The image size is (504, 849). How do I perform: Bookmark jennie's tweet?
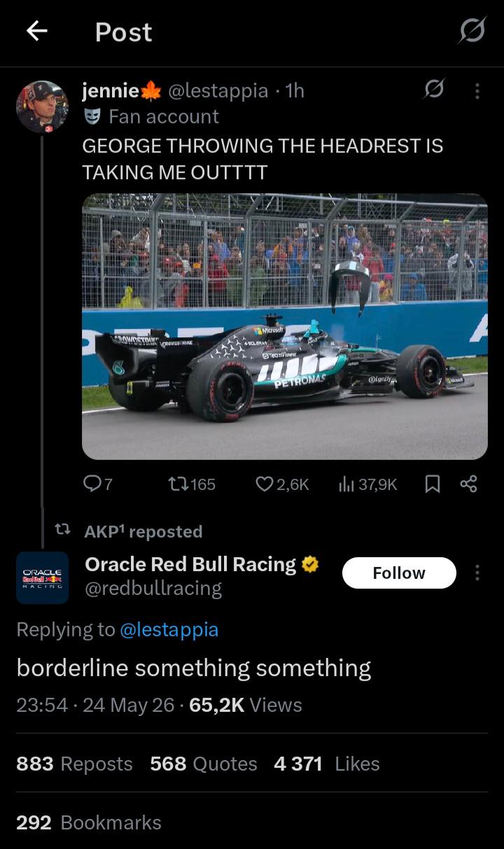point(433,484)
